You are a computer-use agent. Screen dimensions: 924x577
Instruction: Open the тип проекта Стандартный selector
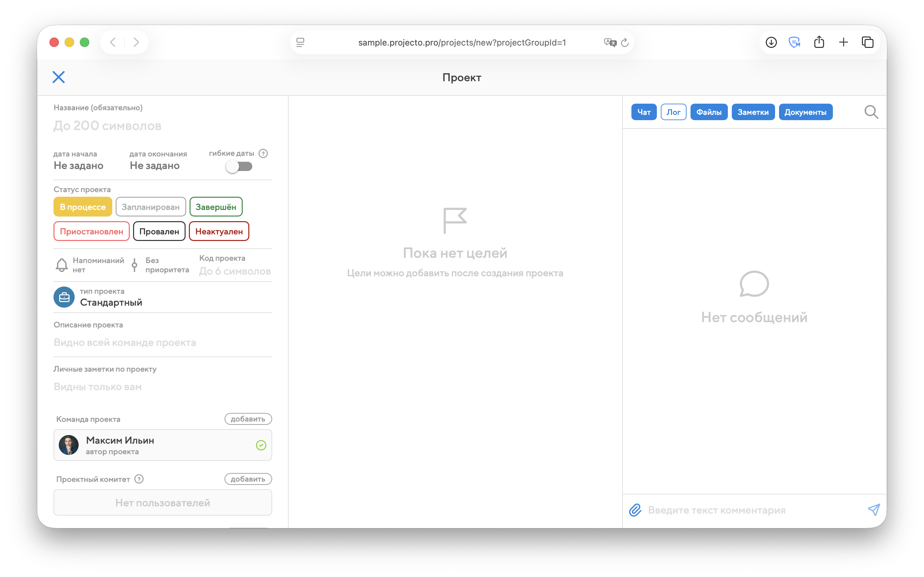pyautogui.click(x=111, y=302)
